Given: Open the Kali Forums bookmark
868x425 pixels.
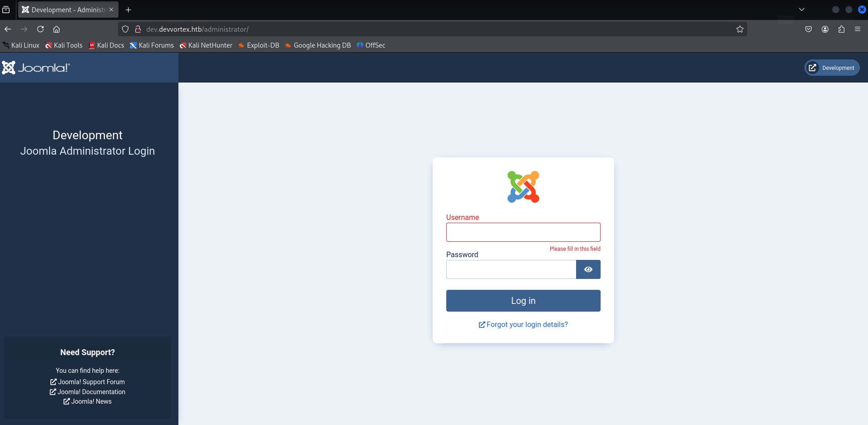Looking at the screenshot, I should (152, 45).
